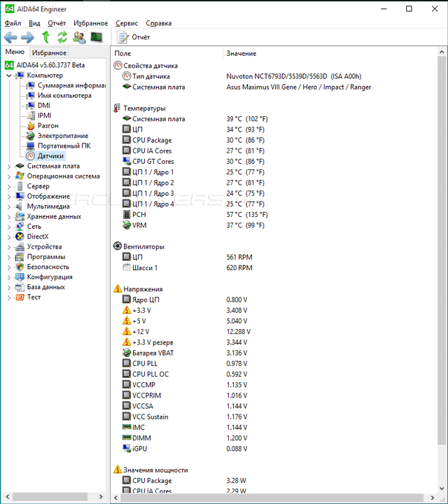
Task: Click the Мультимедиа speaker icon
Action: coord(20,206)
